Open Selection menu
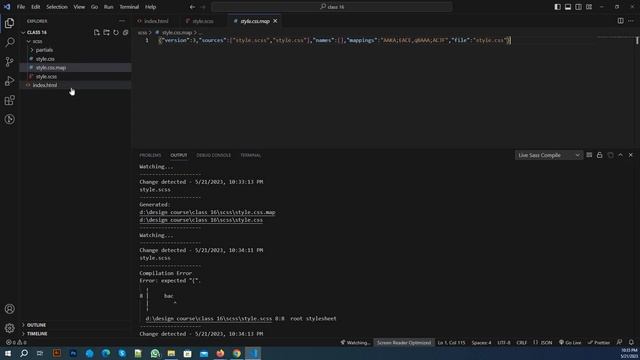 pyautogui.click(x=57, y=7)
